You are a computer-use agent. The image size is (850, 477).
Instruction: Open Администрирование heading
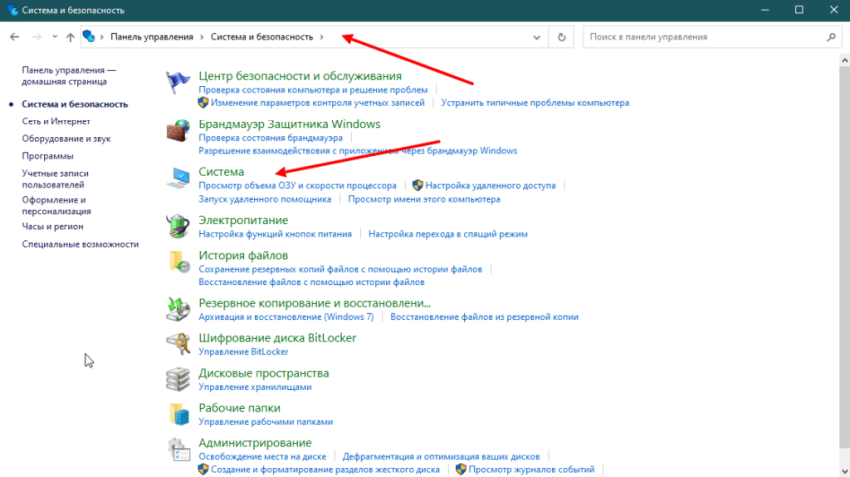tap(255, 443)
